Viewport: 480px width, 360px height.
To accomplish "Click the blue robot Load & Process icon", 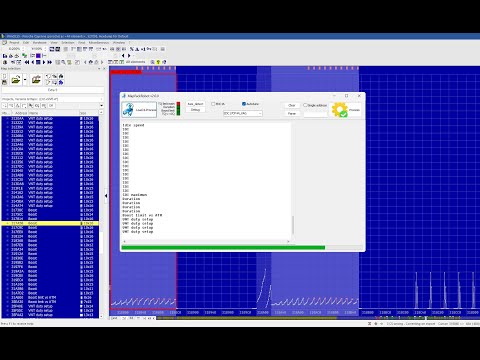I will 129,109.
